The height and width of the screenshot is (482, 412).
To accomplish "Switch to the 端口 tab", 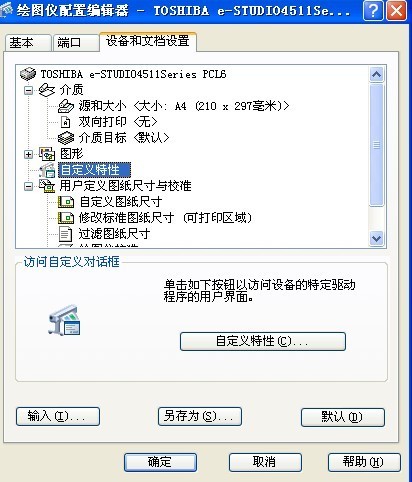I will [76, 43].
